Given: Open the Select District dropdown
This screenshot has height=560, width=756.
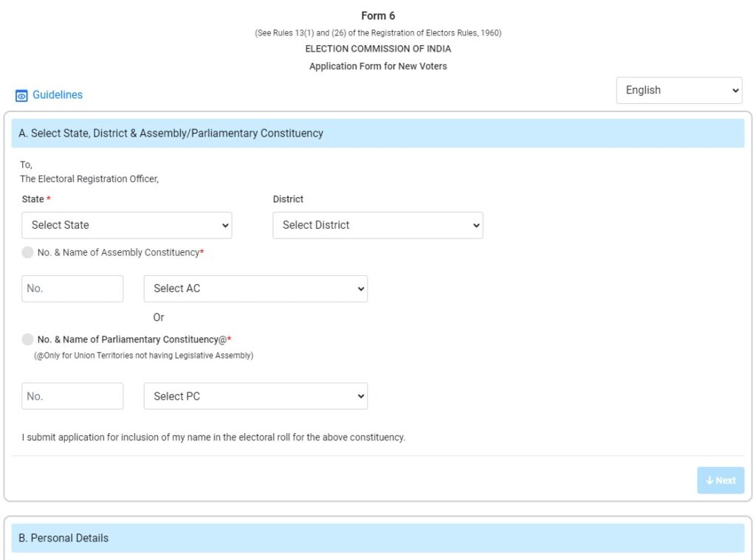Looking at the screenshot, I should [377, 225].
